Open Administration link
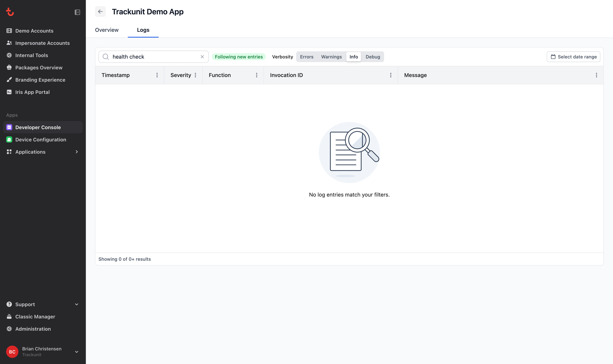Screen dimensions: 613x364 click(43, 329)
